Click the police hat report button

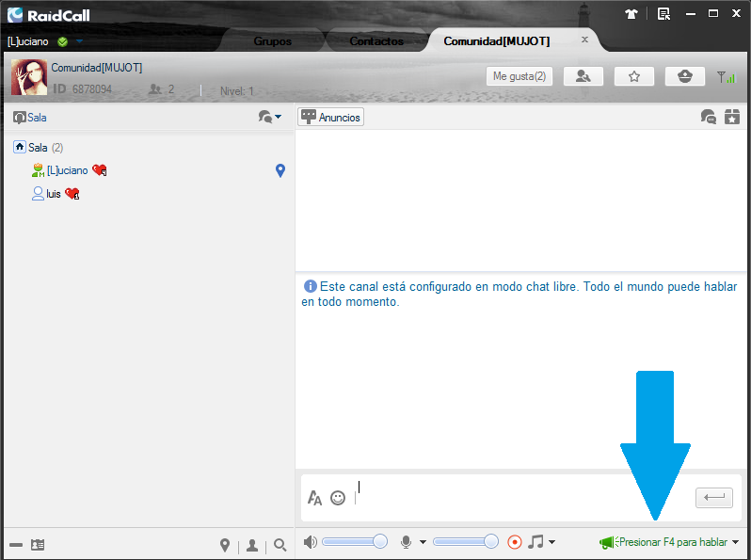(x=684, y=76)
